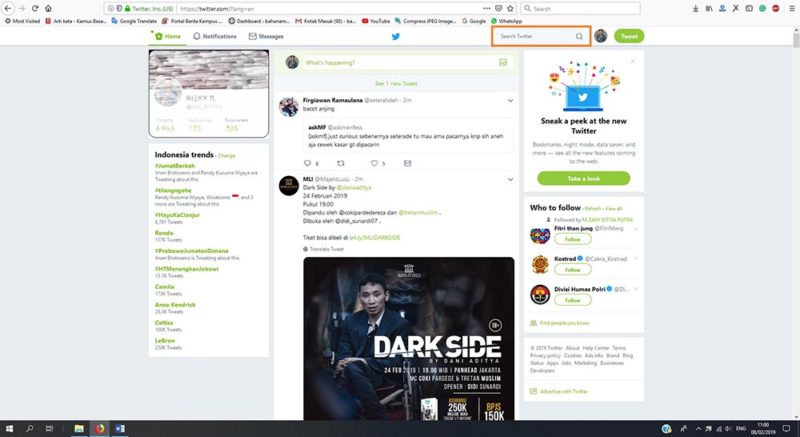Viewport: 800px width, 437px height.
Task: Dismiss Kostrad follow suggestion
Action: point(636,259)
